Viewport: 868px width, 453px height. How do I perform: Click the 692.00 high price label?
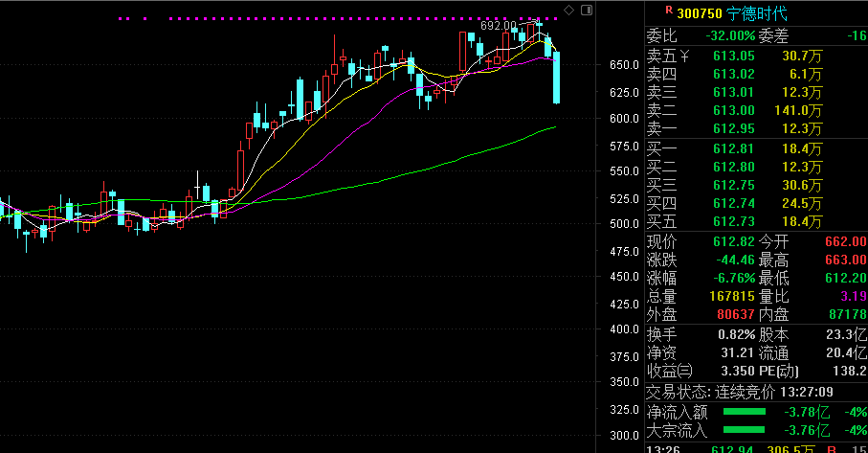[499, 26]
